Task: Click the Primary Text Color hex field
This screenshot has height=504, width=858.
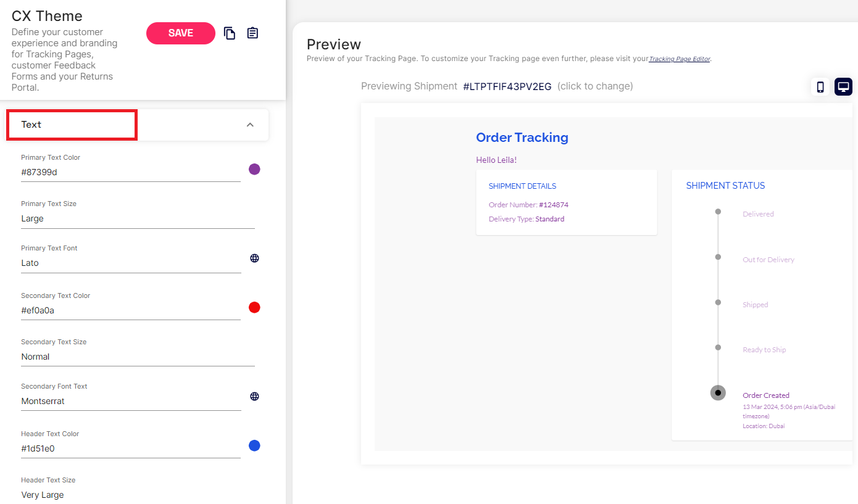Action: (x=130, y=173)
